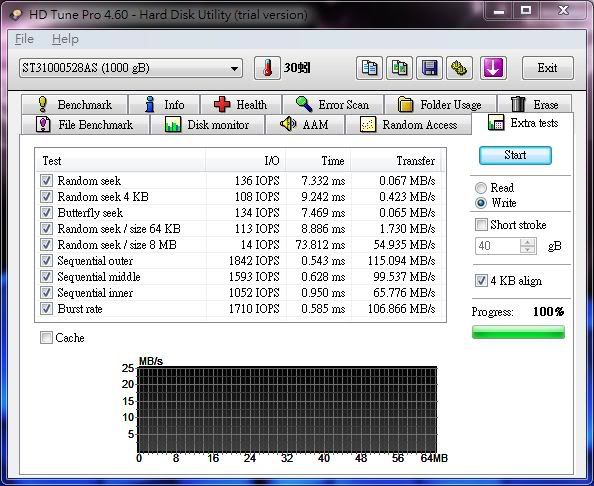The width and height of the screenshot is (594, 486).
Task: Go to the Error Scan tab
Action: tap(333, 104)
